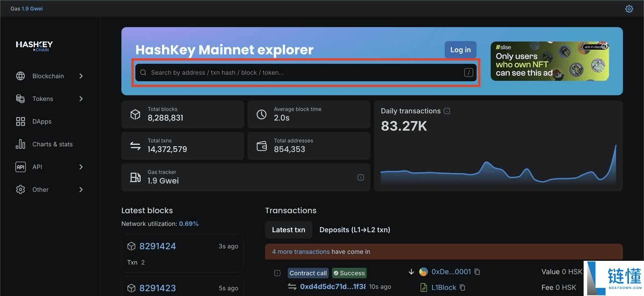This screenshot has height=296, width=644.
Task: Expand the Blockchain menu chevron
Action: tap(81, 76)
